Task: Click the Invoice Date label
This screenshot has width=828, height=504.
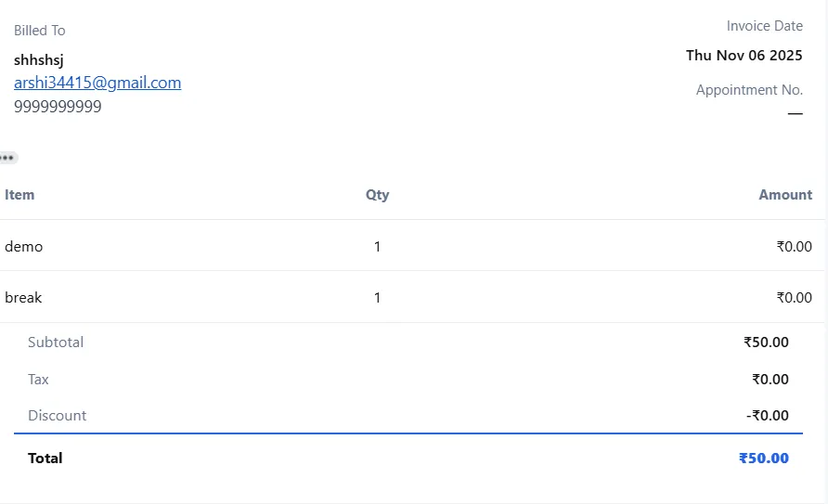Action: (764, 26)
